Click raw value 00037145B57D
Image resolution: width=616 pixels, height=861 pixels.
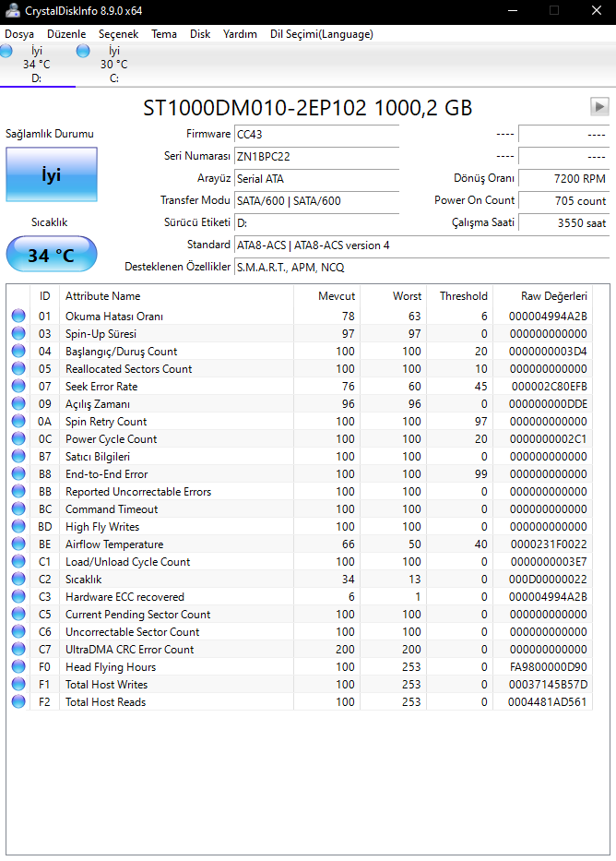tap(548, 685)
